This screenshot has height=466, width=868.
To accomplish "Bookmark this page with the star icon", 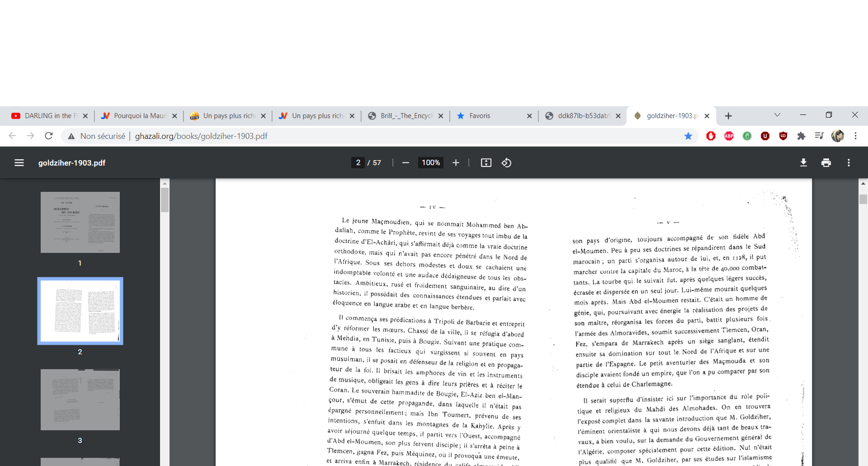I will point(688,136).
